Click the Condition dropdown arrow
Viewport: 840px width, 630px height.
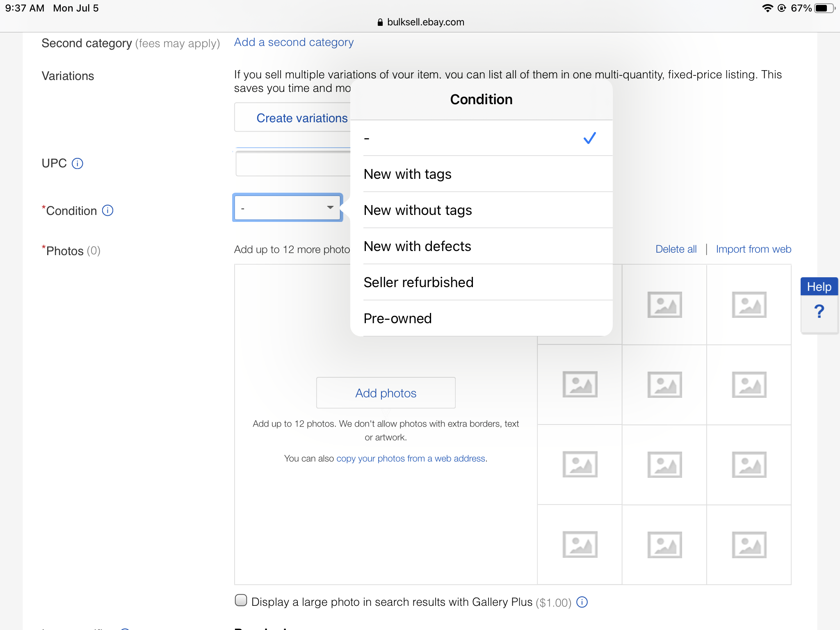(x=330, y=208)
